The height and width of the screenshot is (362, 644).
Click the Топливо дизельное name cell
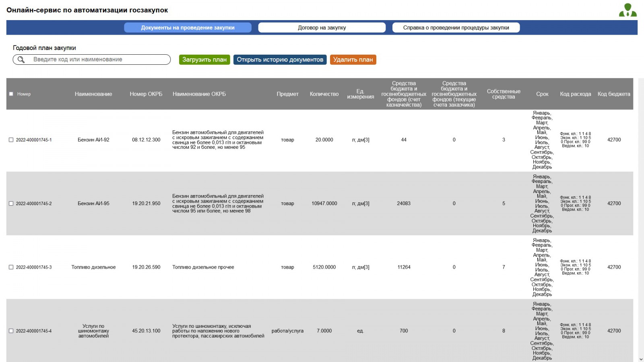[x=93, y=267]
